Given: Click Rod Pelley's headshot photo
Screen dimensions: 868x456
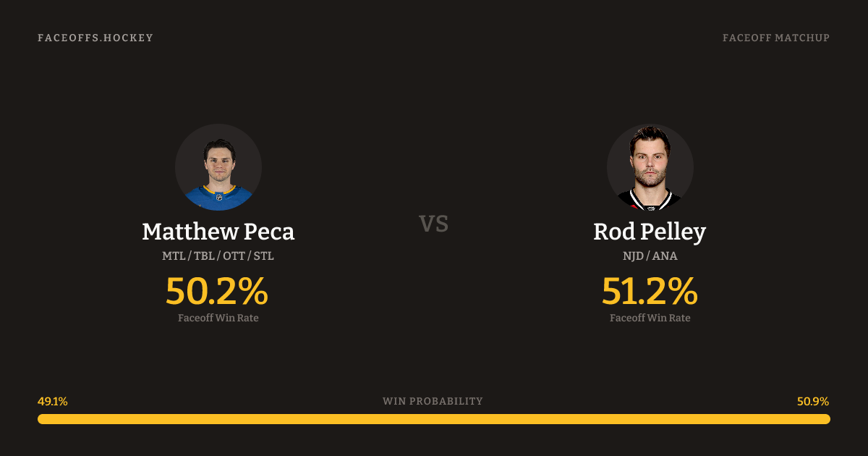Looking at the screenshot, I should click(x=650, y=167).
